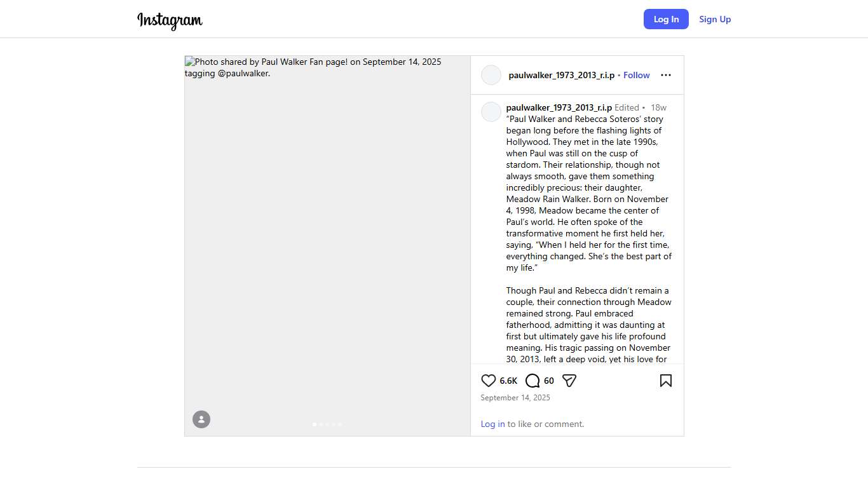The width and height of the screenshot is (868, 488).
Task: Click the 60 comments count
Action: (x=549, y=381)
